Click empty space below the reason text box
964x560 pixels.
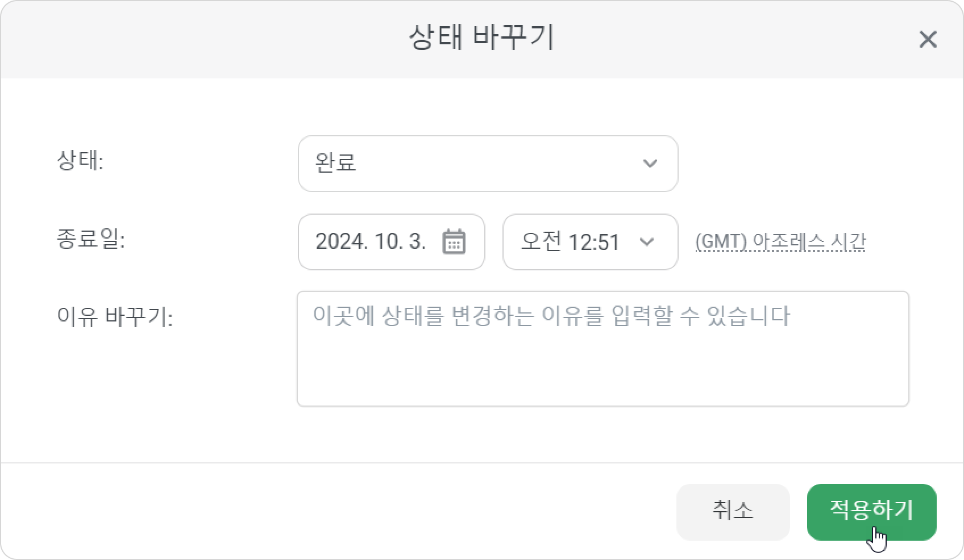pyautogui.click(x=602, y=434)
